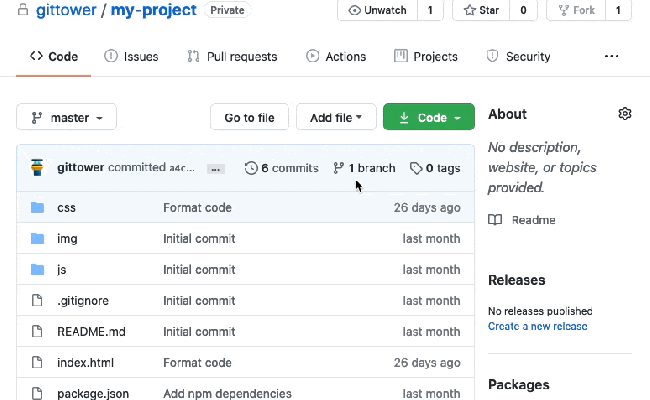This screenshot has width=650, height=400.
Task: Open the Pull requests tab
Action: pyautogui.click(x=232, y=56)
